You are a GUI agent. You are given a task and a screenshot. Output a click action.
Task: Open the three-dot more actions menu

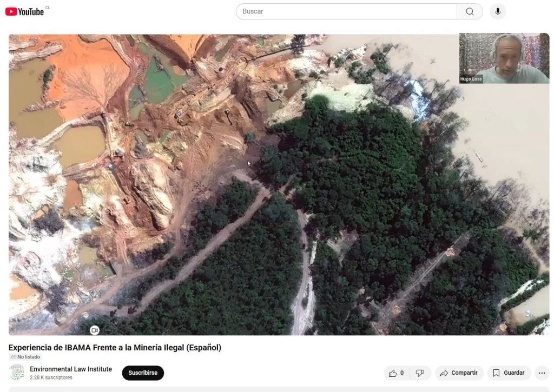[542, 373]
